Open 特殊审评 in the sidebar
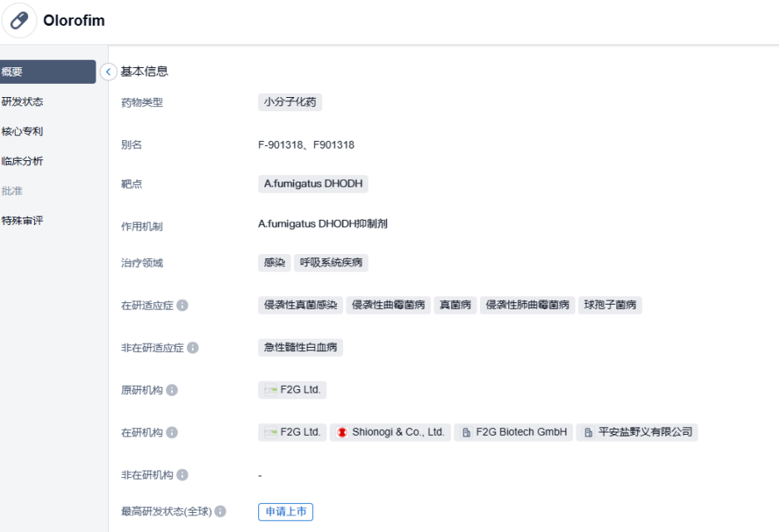779x532 pixels. tap(23, 221)
